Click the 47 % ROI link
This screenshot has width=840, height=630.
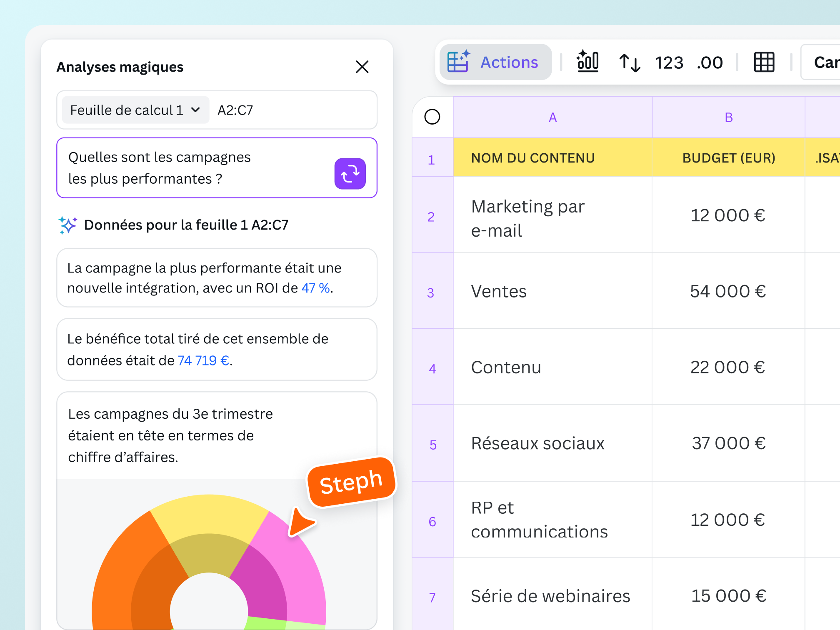click(315, 288)
